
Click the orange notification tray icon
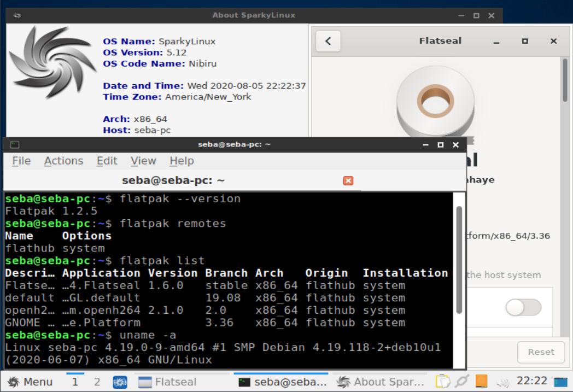coord(481,381)
